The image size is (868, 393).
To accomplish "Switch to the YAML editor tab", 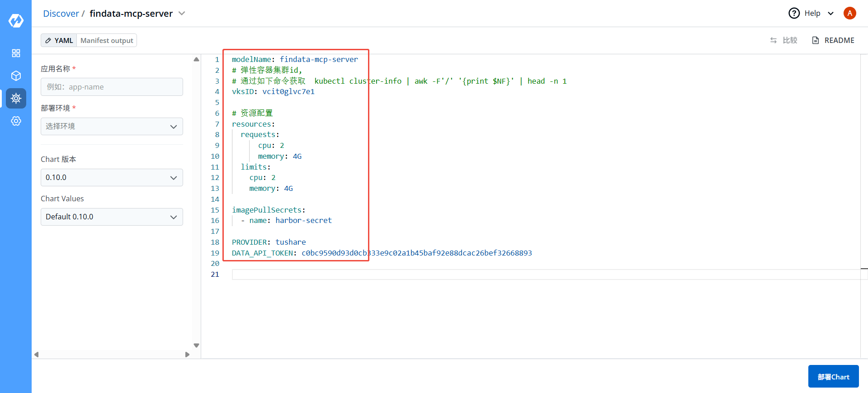I will [x=59, y=41].
